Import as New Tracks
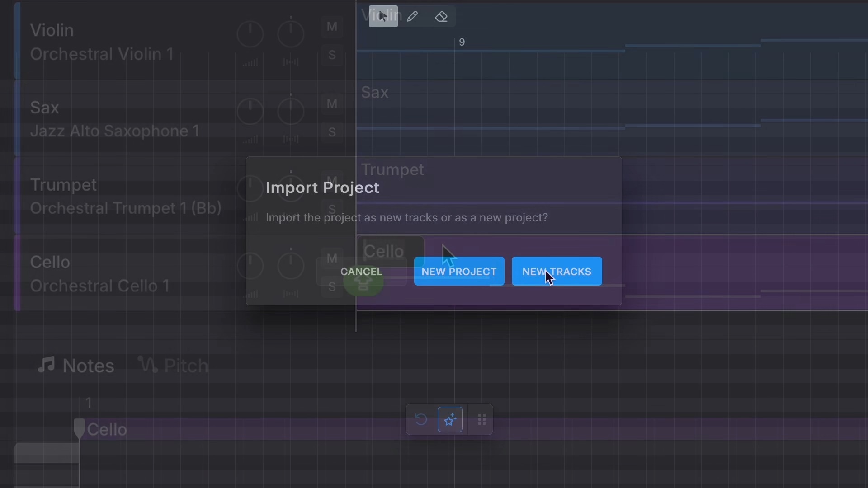The image size is (868, 488). [557, 272]
